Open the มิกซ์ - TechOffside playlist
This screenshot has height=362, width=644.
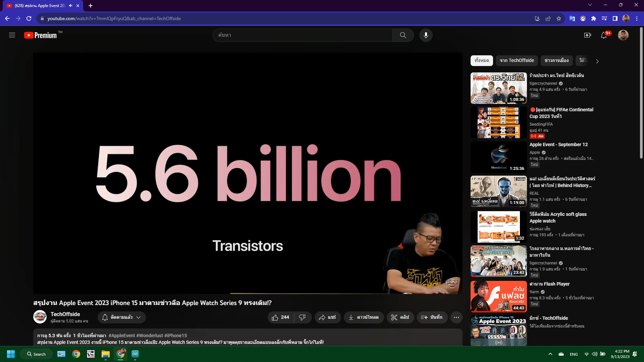(x=498, y=330)
